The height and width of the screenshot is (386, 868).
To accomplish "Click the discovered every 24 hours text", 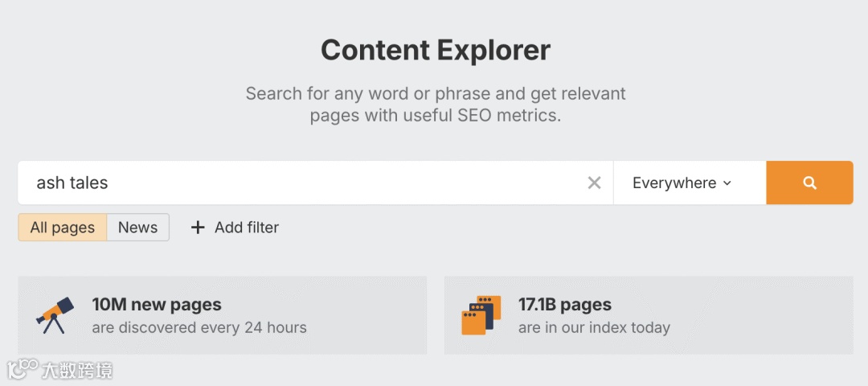I will pos(199,327).
